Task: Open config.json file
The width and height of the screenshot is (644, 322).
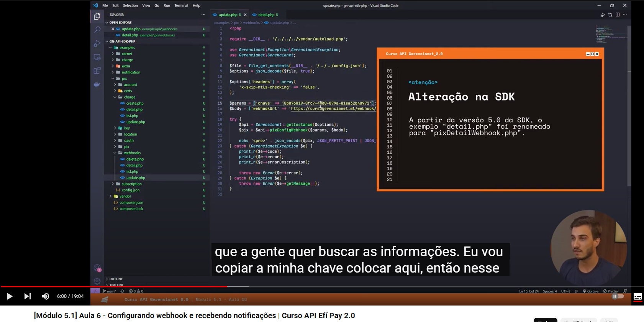Action: click(x=130, y=190)
